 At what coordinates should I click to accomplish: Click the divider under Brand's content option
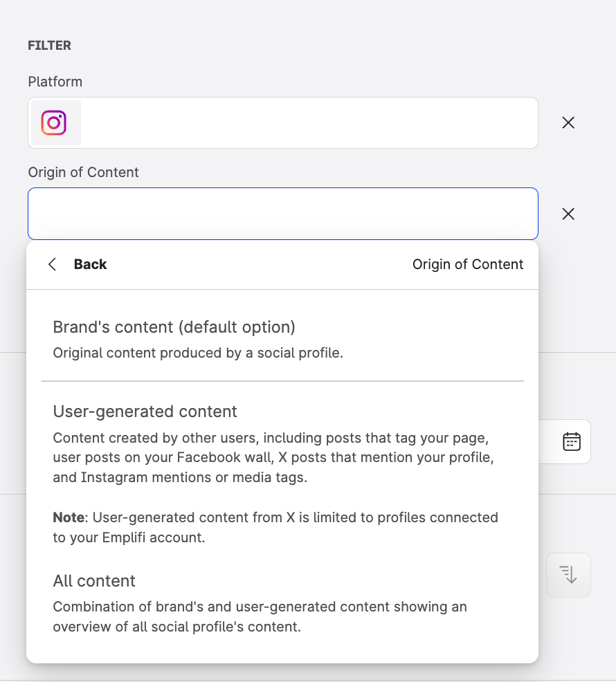[x=282, y=380]
